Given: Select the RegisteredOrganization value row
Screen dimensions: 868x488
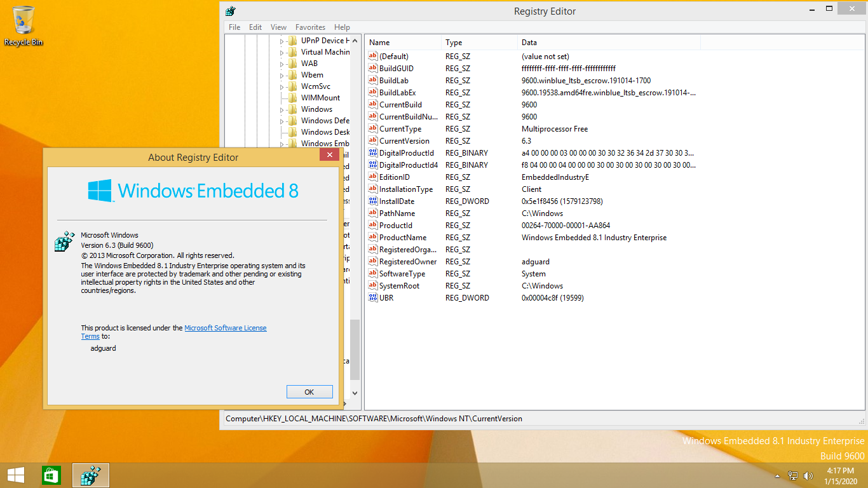Looking at the screenshot, I should 532,250.
